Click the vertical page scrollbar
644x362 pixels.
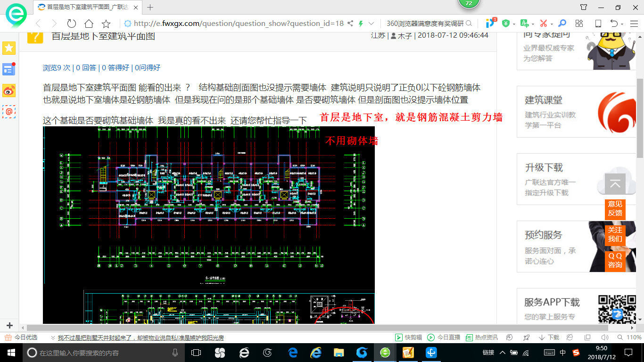[x=640, y=118]
